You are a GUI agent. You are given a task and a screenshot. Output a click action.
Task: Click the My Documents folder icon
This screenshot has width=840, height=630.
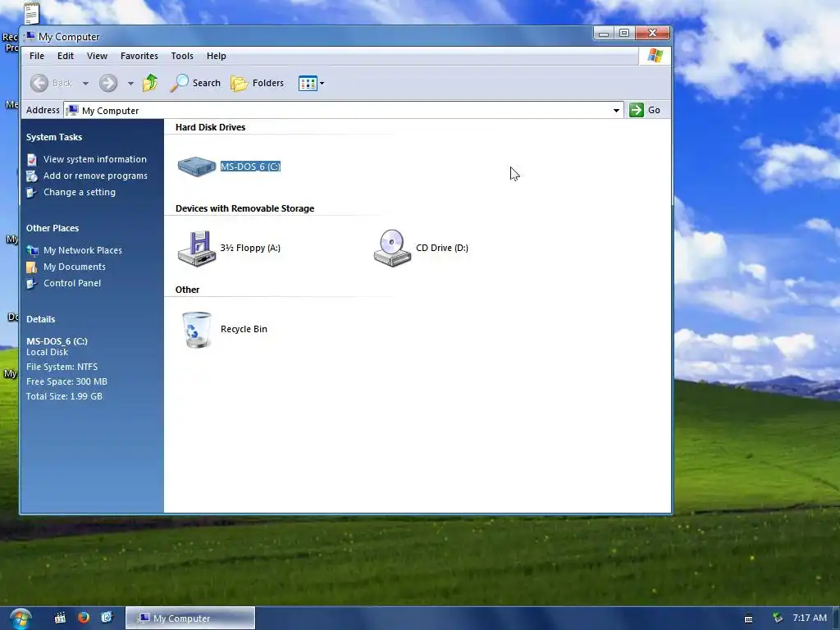pos(32,267)
